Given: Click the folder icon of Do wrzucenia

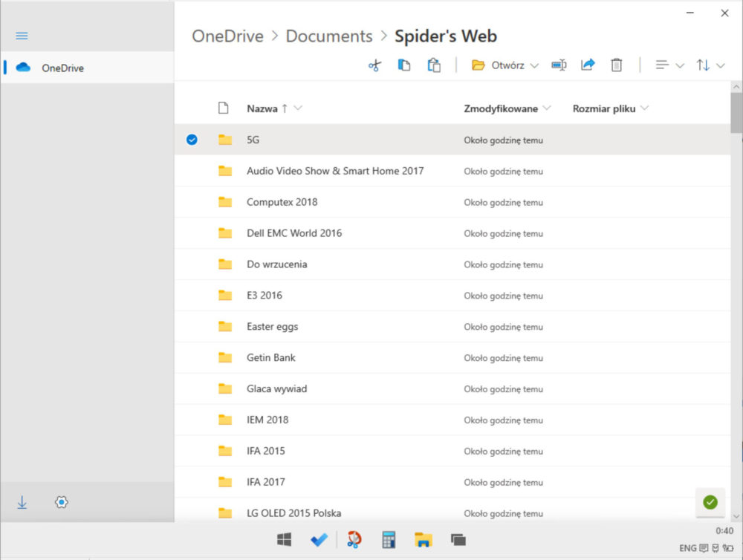Looking at the screenshot, I should pyautogui.click(x=225, y=264).
